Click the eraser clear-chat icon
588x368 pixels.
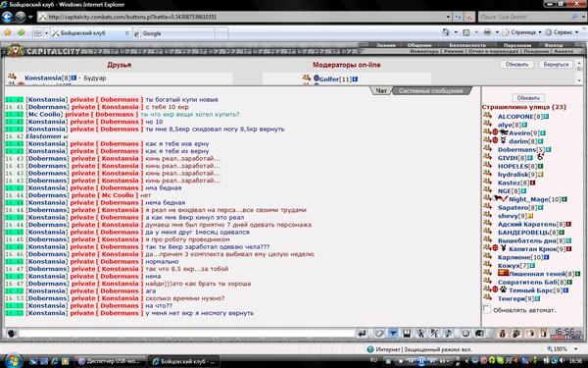coord(379,334)
